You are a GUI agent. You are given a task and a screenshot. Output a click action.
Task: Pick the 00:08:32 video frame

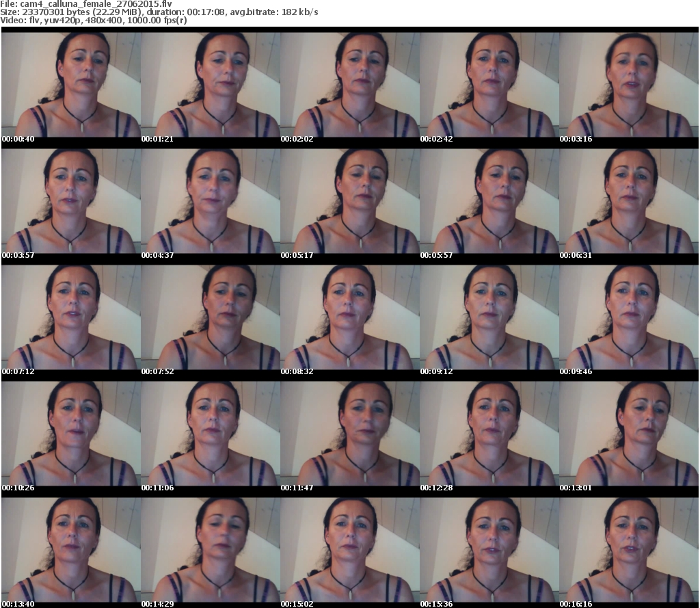[x=349, y=317]
